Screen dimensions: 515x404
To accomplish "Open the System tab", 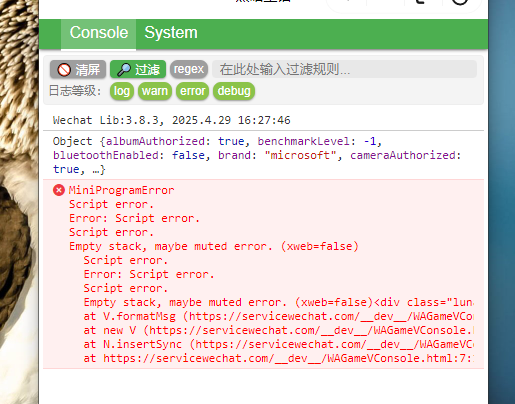I will point(171,33).
